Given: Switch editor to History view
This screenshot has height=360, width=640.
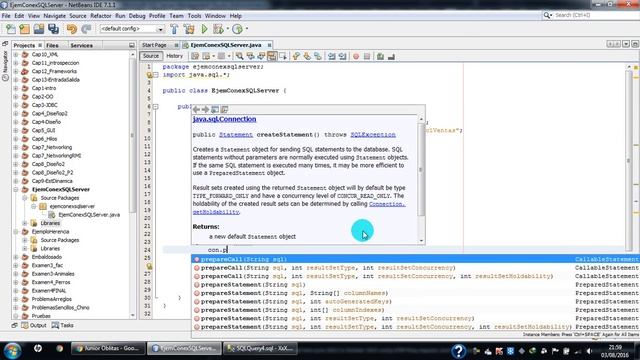Looking at the screenshot, I should (x=174, y=56).
